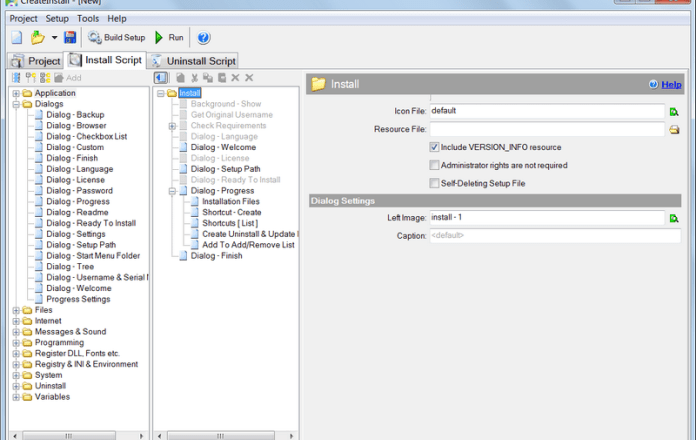Select Progress Settings command

[x=78, y=299]
